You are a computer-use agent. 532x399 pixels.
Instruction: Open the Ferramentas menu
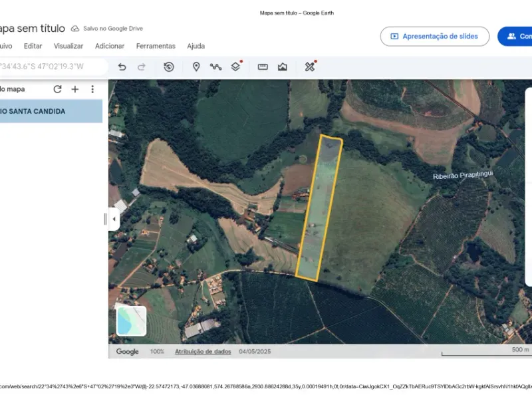[x=156, y=46]
